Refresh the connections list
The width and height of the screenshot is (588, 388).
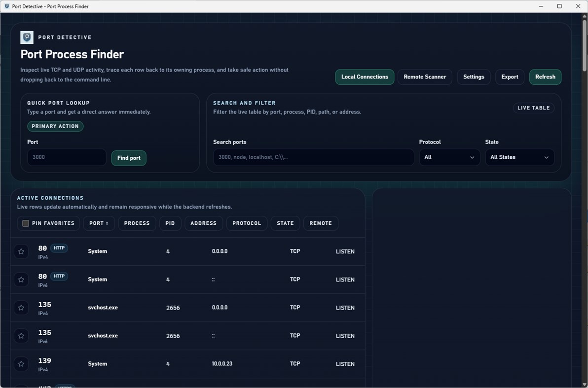click(x=545, y=77)
